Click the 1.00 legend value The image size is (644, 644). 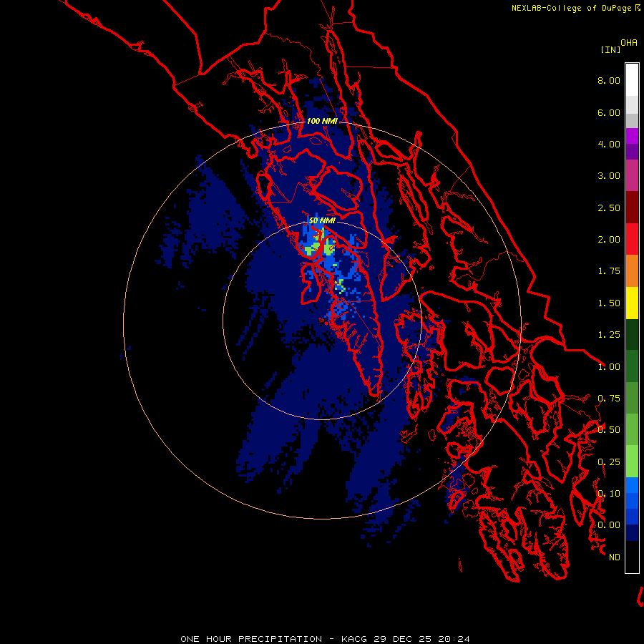pos(609,367)
